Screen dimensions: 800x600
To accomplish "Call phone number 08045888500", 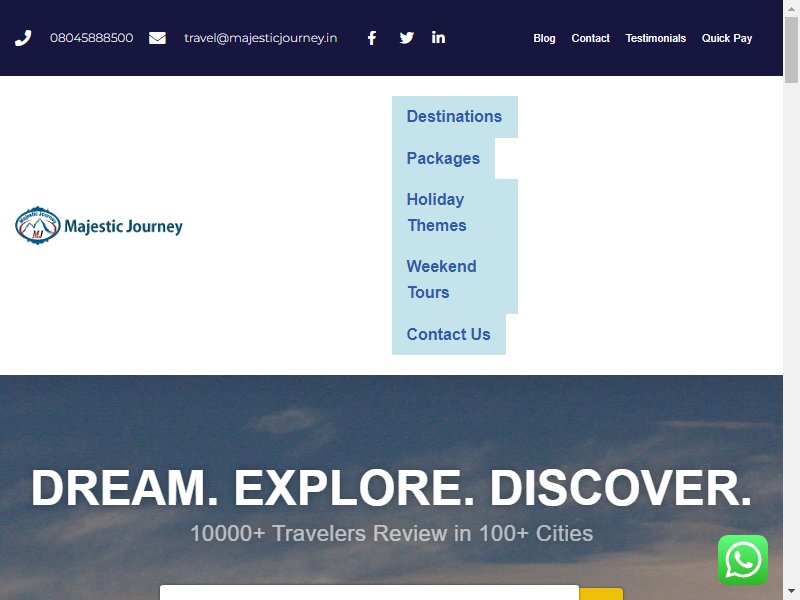I will coord(91,38).
